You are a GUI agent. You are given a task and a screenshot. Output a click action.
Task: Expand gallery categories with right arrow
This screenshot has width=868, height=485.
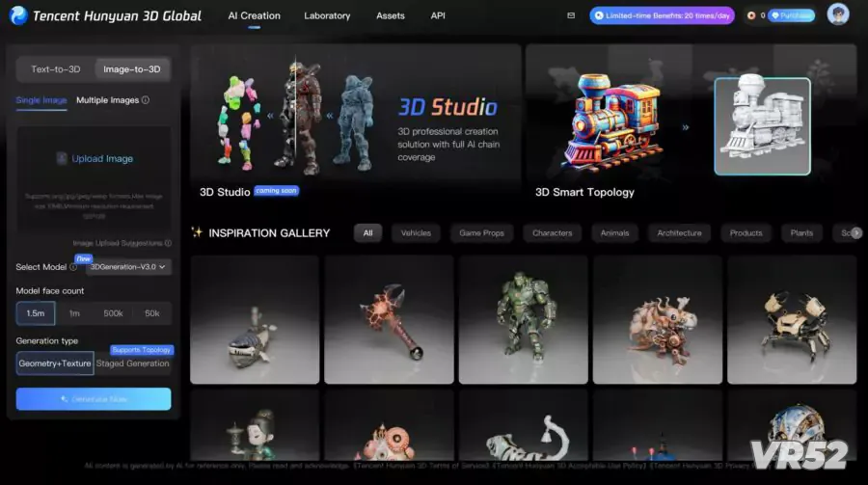tap(855, 232)
